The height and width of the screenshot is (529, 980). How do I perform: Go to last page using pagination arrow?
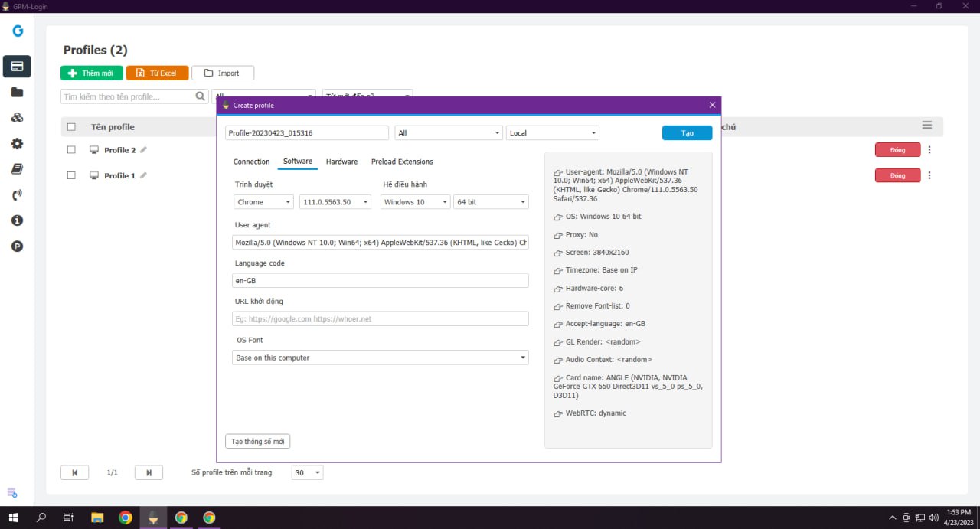(x=149, y=472)
